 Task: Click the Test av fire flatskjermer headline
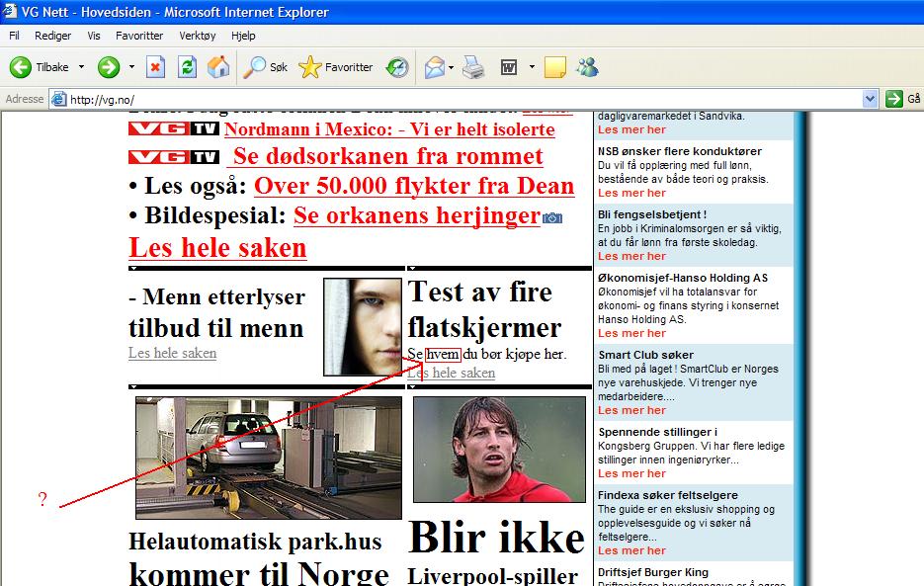(484, 310)
